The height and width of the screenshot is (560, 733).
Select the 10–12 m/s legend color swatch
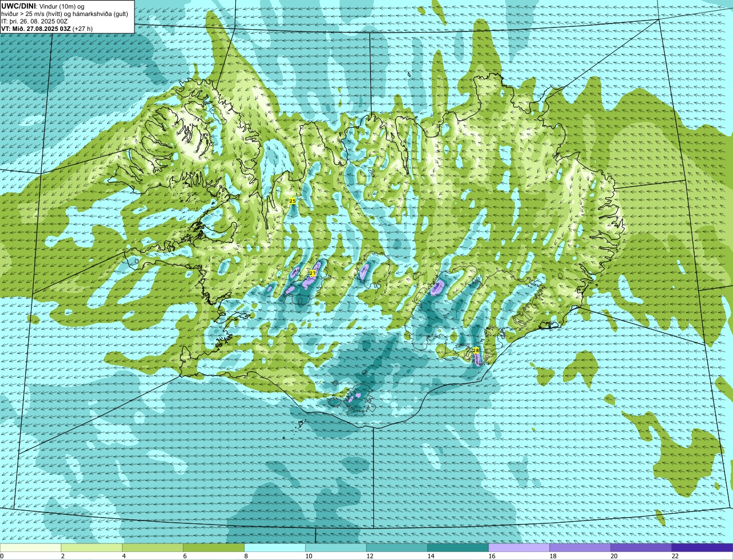point(336,547)
